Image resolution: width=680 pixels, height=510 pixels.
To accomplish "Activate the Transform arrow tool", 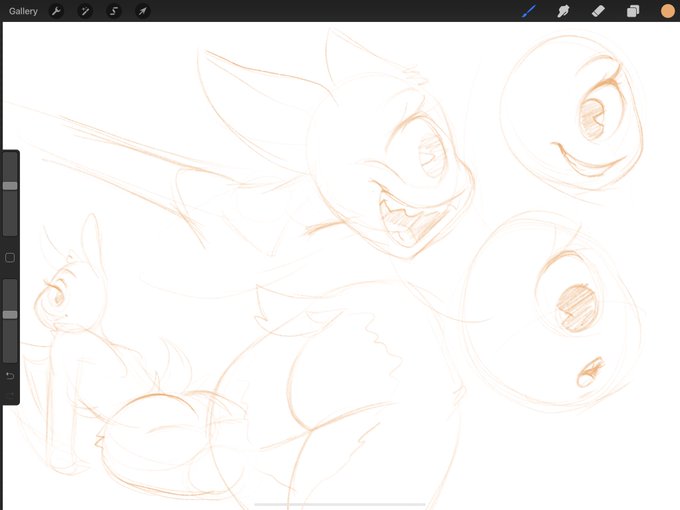I will point(143,11).
